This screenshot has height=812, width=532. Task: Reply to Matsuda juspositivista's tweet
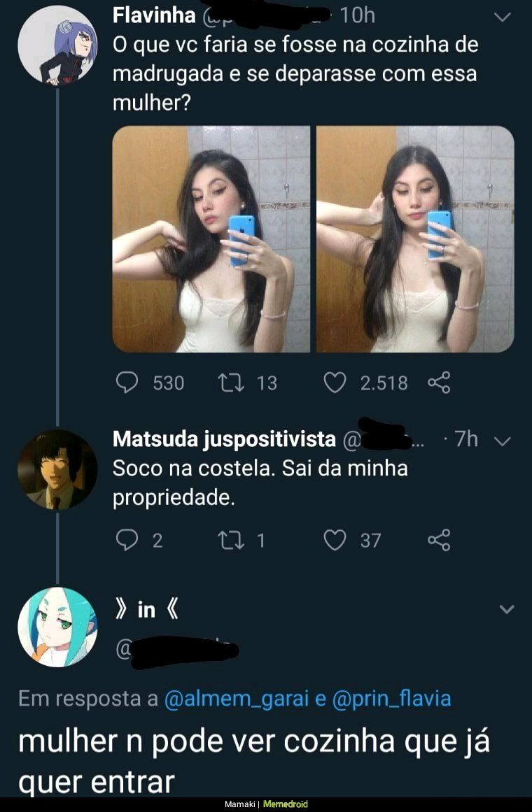pos(127,540)
